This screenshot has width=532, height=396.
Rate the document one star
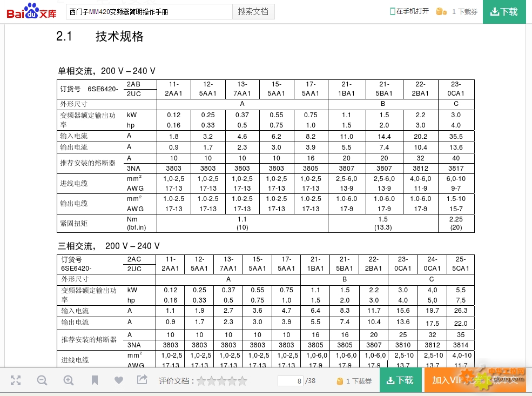click(201, 381)
